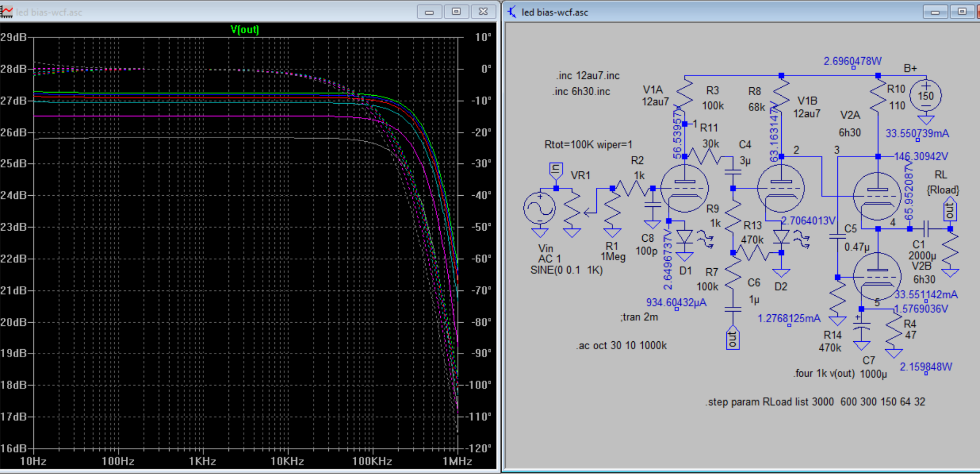The image size is (980, 474).
Task: Click the SINE(0 0.1 1K) source value
Action: point(566,270)
